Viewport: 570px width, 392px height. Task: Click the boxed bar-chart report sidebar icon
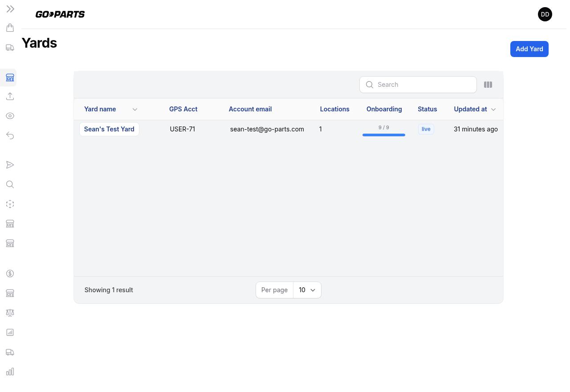point(10,332)
